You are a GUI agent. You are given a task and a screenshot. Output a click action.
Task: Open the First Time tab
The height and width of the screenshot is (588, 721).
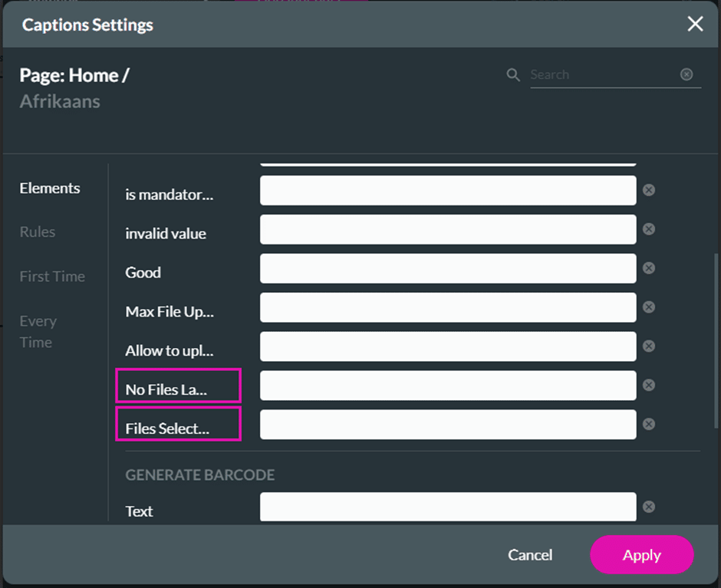point(52,277)
